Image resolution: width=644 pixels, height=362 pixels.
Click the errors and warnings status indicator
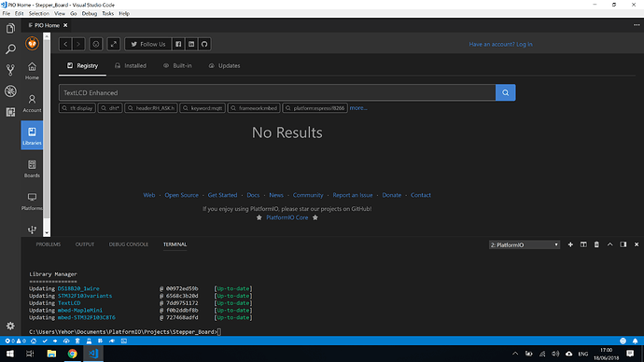[15, 341]
